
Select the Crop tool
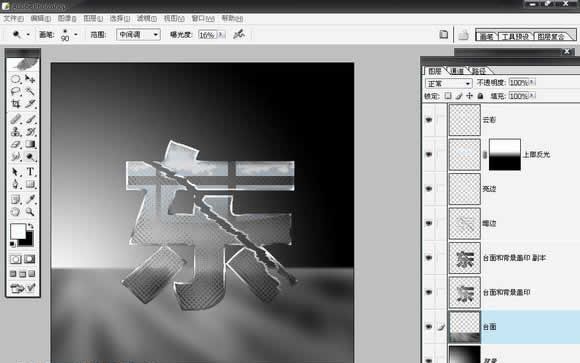pyautogui.click(x=15, y=104)
